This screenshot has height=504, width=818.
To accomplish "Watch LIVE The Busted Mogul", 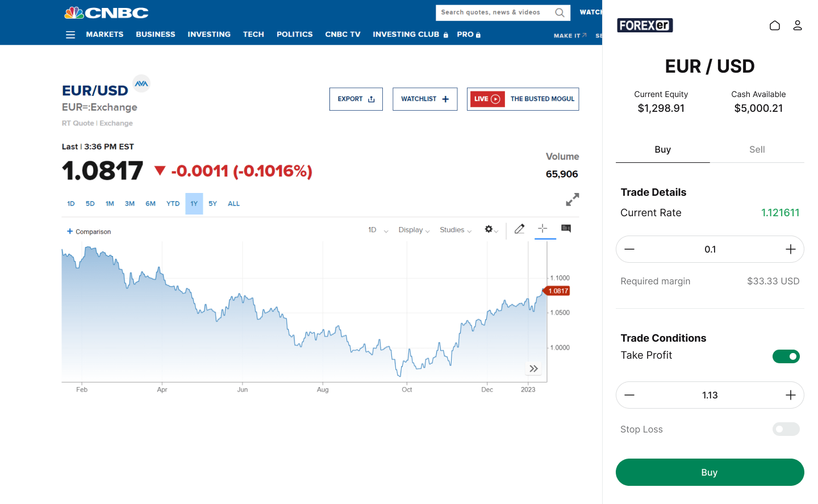I will click(523, 99).
